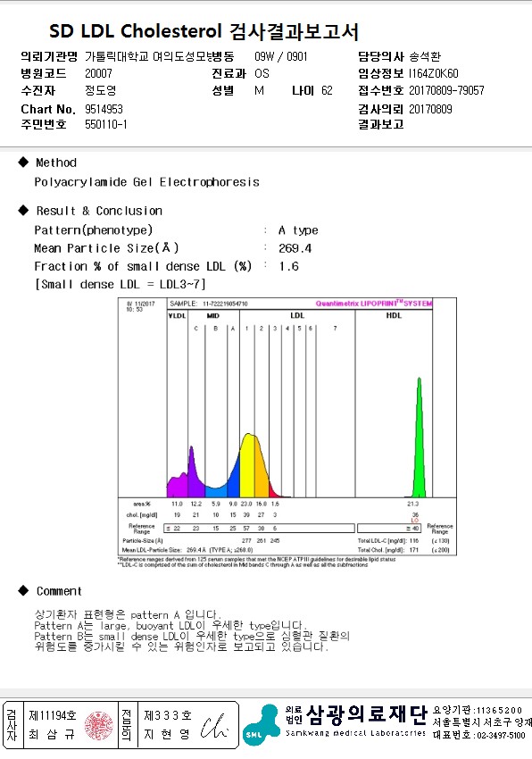Click the diamond bullet before Method
Screen dimensions: 532x759
point(23,163)
